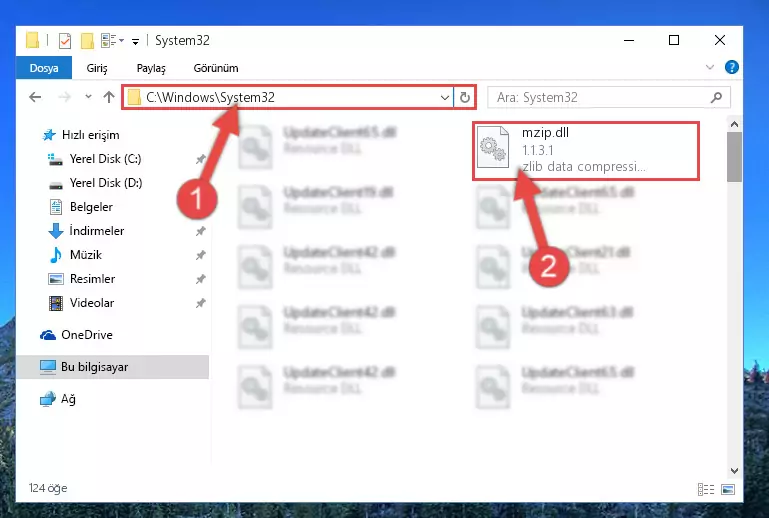Image resolution: width=769 pixels, height=518 pixels.
Task: Open the Müzik folder
Action: tap(85, 255)
